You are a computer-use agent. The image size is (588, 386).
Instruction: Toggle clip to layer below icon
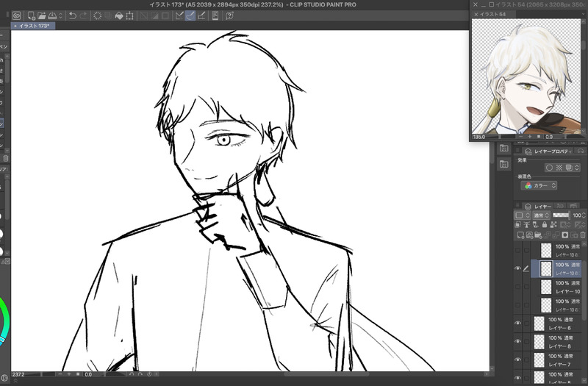[518, 225]
